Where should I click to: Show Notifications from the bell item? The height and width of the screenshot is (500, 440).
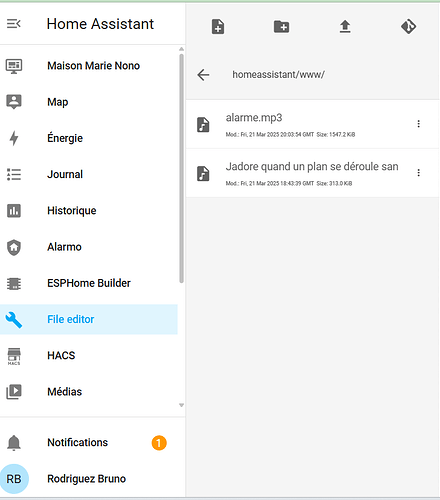[x=89, y=443]
